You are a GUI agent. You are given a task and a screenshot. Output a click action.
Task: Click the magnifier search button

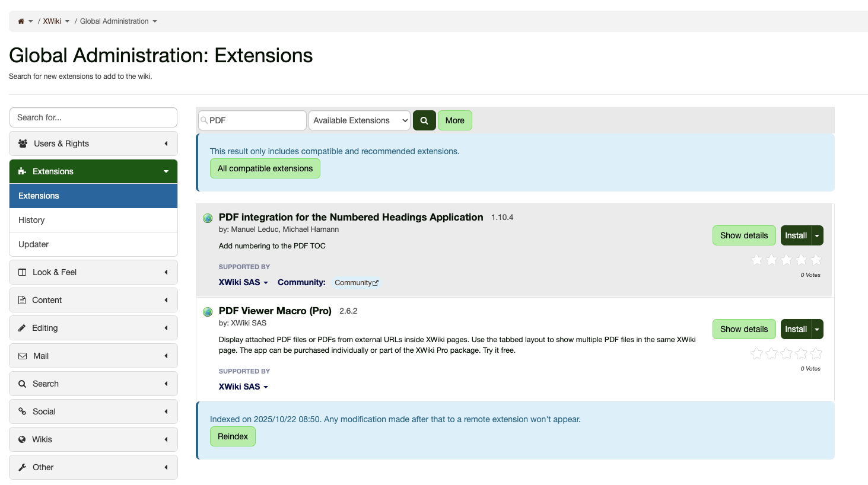(x=424, y=120)
